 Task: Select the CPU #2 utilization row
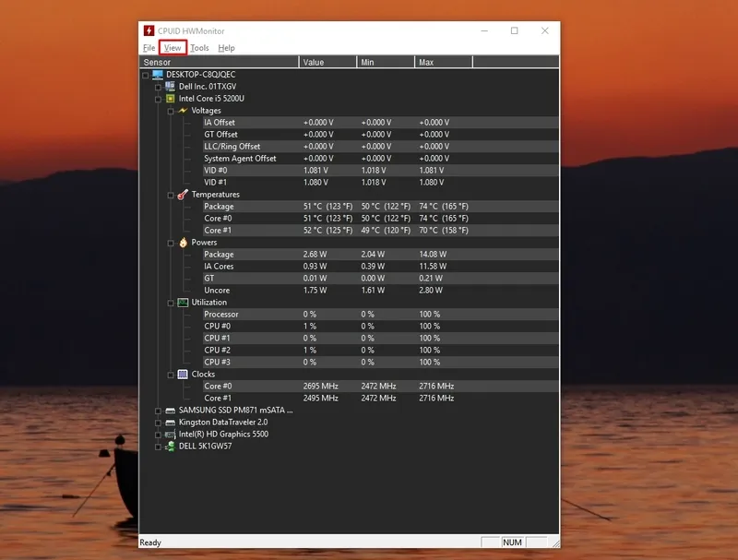[x=380, y=351]
